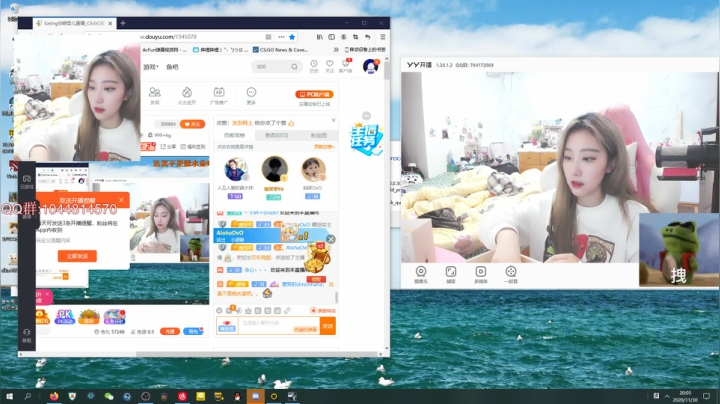Viewport: 720px width, 404px height.
Task: Click the orange follow button with heart
Action: pos(192,124)
